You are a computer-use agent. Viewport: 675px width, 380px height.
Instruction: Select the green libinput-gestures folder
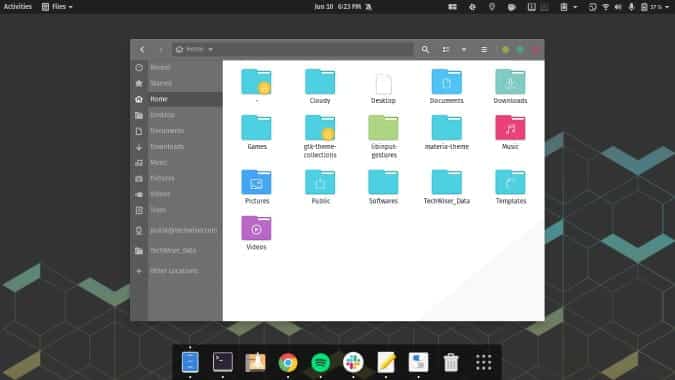(x=383, y=136)
